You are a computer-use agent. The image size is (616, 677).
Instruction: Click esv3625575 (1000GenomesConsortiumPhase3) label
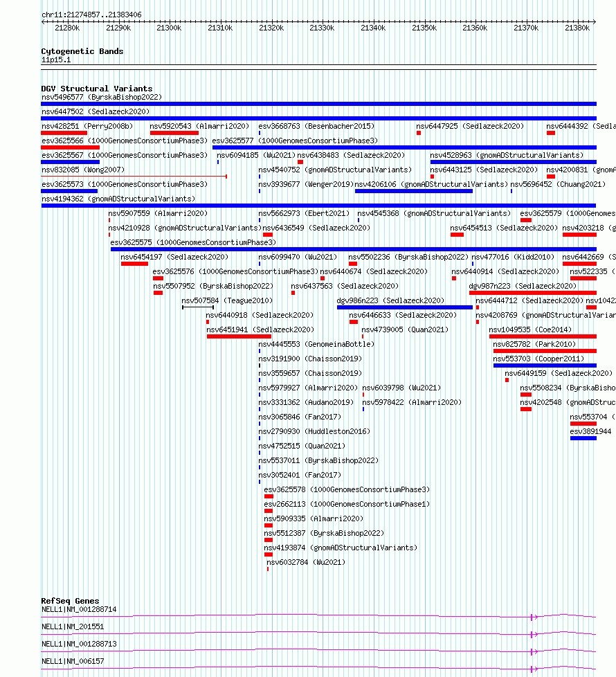(193, 243)
